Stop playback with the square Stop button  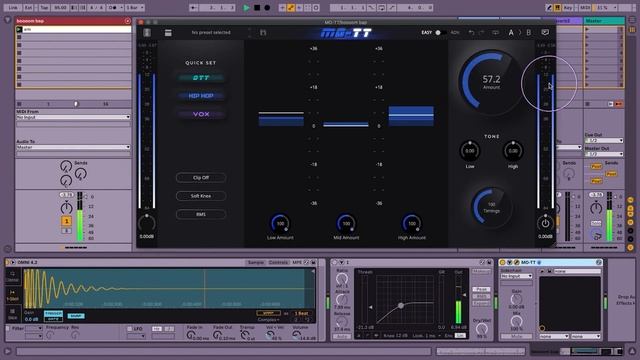257,7
